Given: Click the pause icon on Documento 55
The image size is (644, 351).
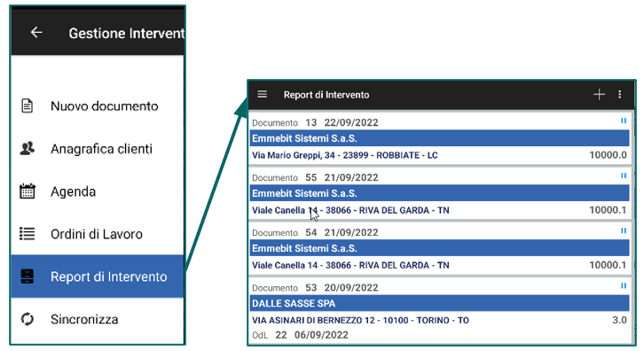Looking at the screenshot, I should (x=624, y=175).
